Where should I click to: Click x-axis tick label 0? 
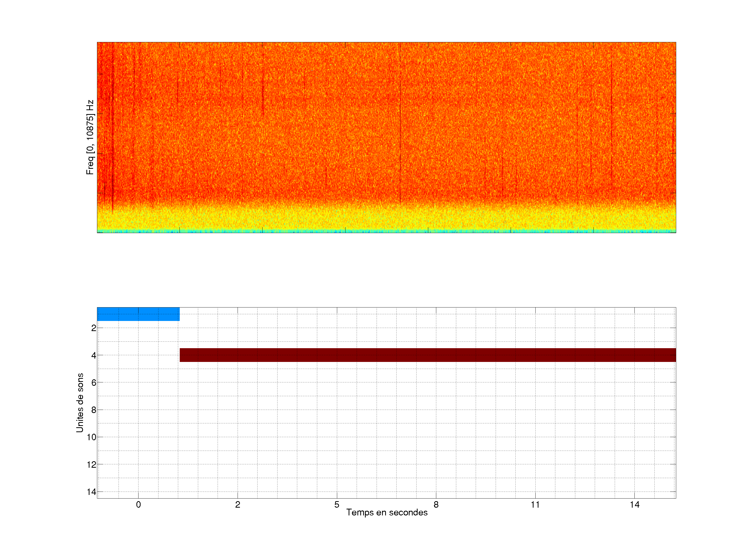click(x=138, y=505)
